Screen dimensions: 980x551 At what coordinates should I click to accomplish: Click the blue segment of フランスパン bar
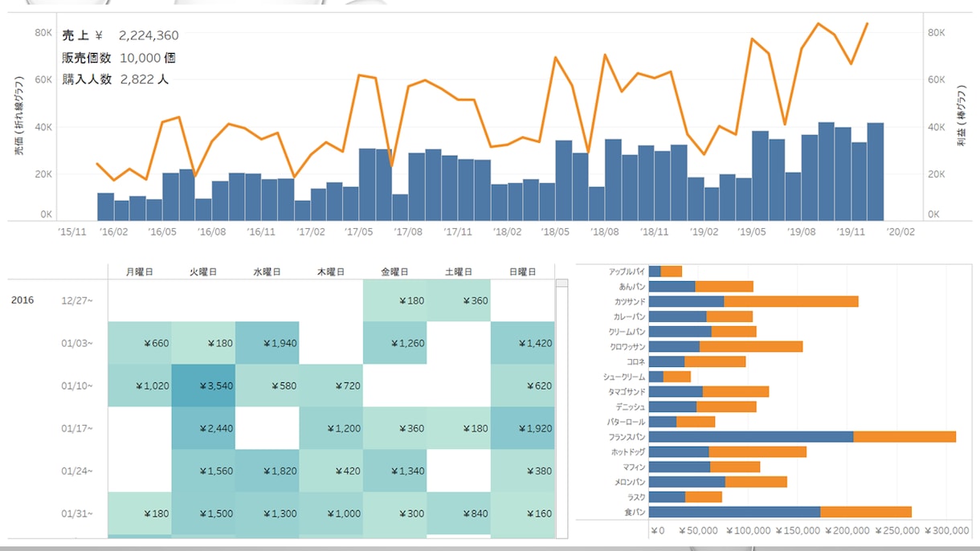click(x=751, y=437)
